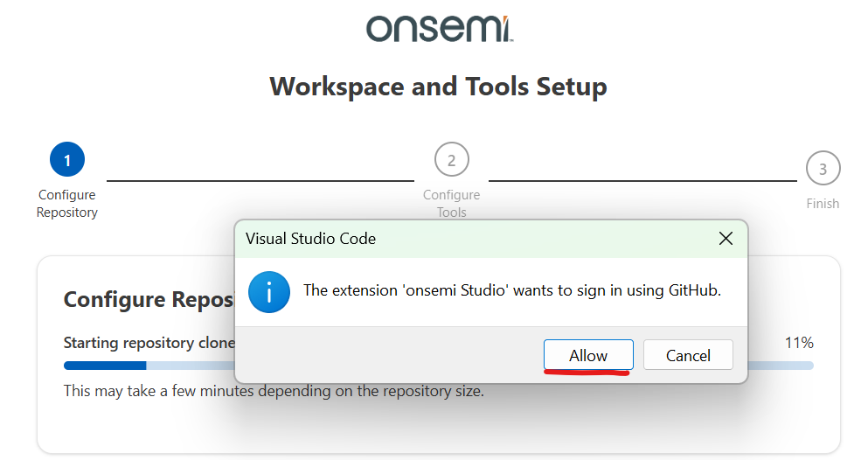Viewport: 868px width, 460px height.
Task: Select the Finish step label
Action: pos(823,204)
